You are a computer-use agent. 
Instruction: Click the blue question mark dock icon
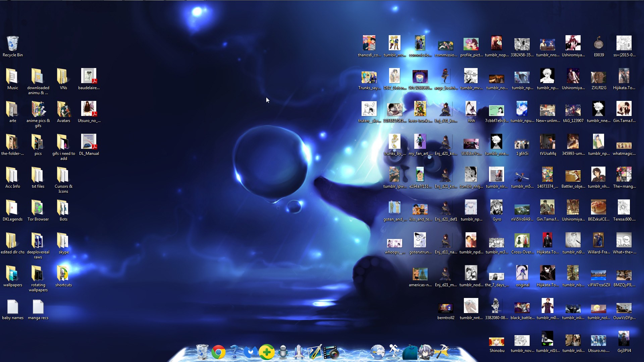pyautogui.click(x=234, y=352)
